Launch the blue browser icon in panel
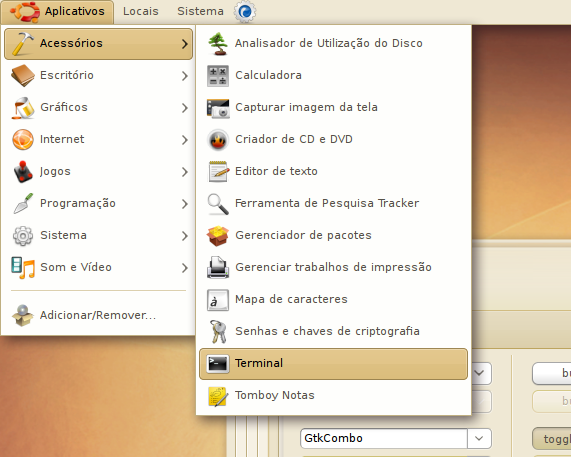The height and width of the screenshot is (457, 571). [245, 12]
